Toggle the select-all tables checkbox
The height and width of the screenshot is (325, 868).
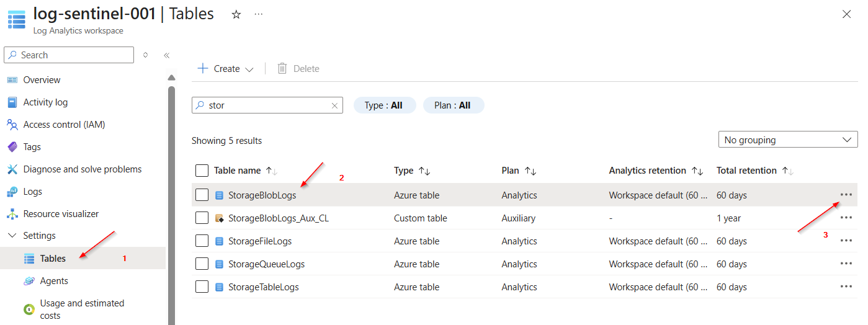[202, 171]
